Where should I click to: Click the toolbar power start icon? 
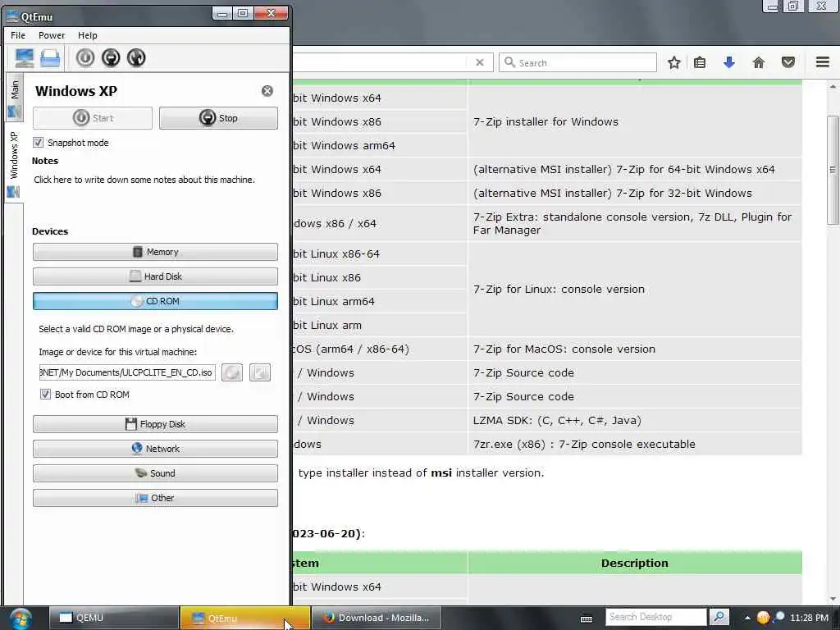(x=85, y=57)
